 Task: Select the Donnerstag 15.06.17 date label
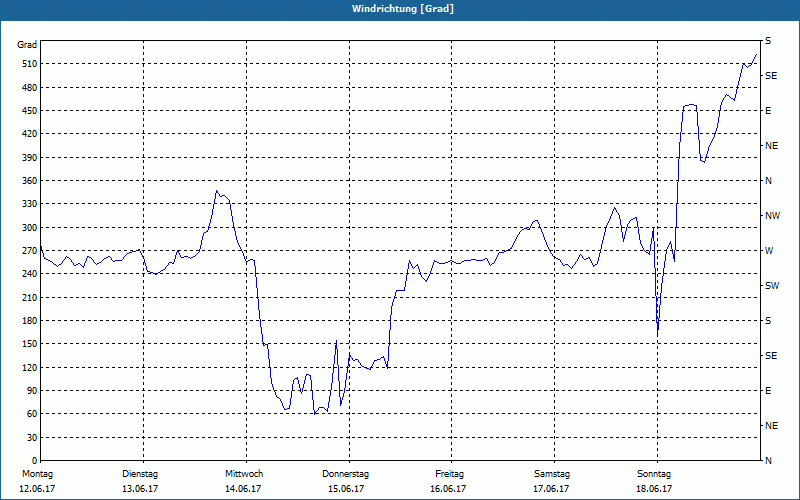coord(345,481)
